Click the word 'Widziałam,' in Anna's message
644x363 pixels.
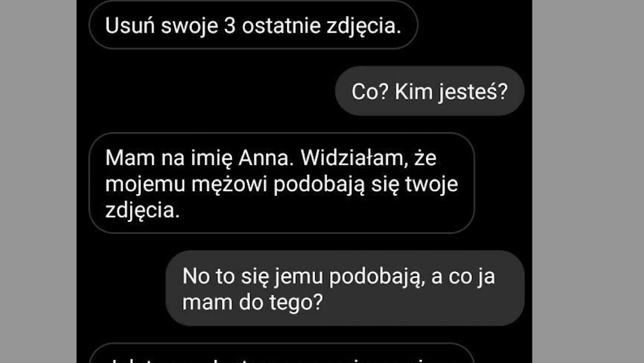point(355,158)
